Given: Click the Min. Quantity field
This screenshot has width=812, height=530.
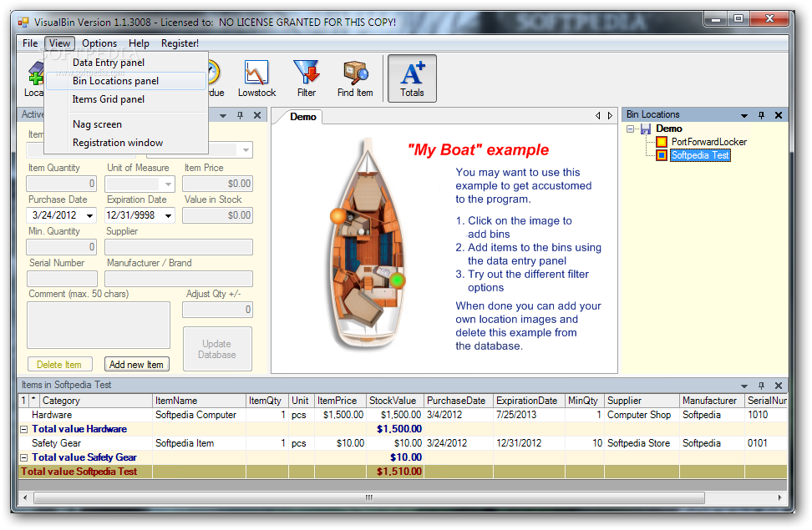Looking at the screenshot, I should pos(62,247).
